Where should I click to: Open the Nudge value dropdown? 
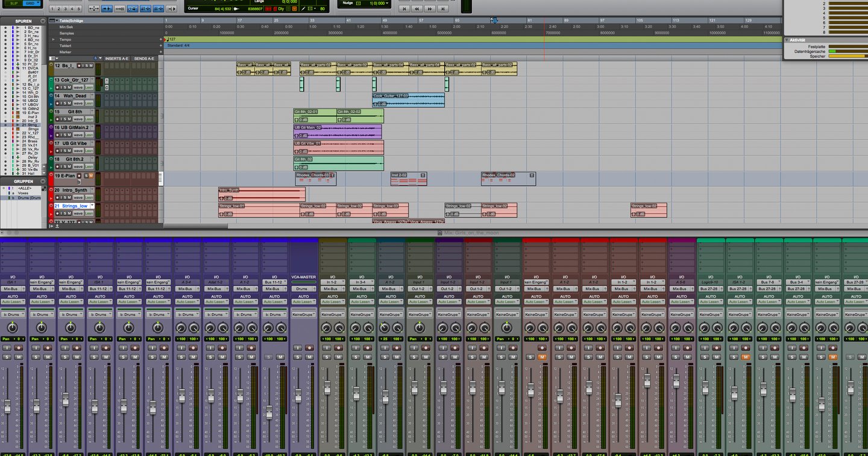click(387, 4)
